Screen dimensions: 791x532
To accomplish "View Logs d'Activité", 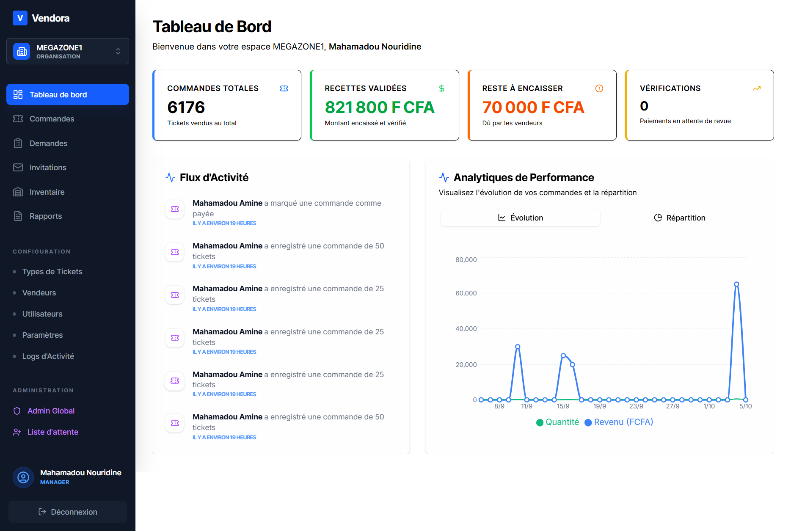I will [x=48, y=356].
